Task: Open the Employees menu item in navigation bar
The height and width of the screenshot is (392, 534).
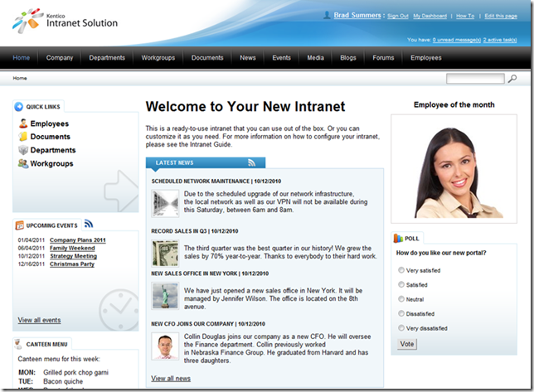Action: point(425,57)
